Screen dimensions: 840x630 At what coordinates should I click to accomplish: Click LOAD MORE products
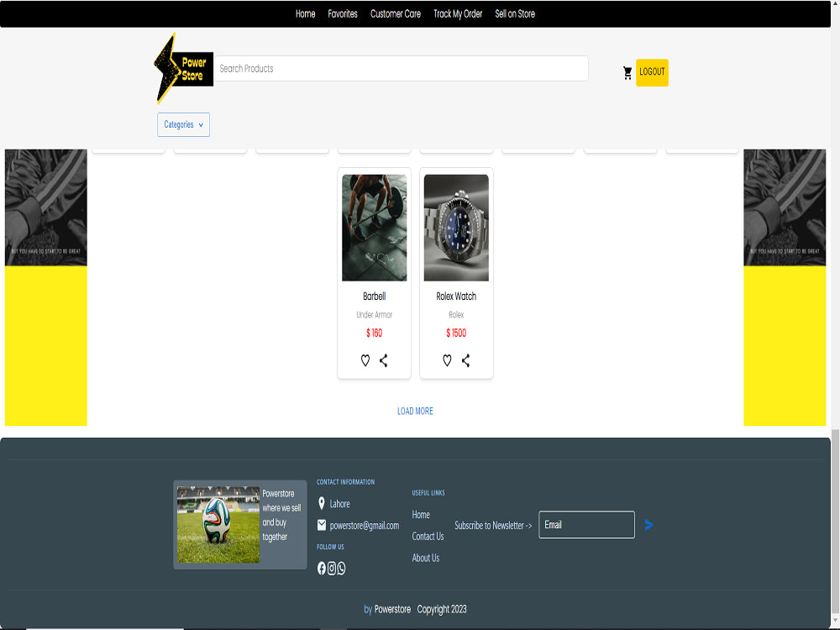coord(415,411)
